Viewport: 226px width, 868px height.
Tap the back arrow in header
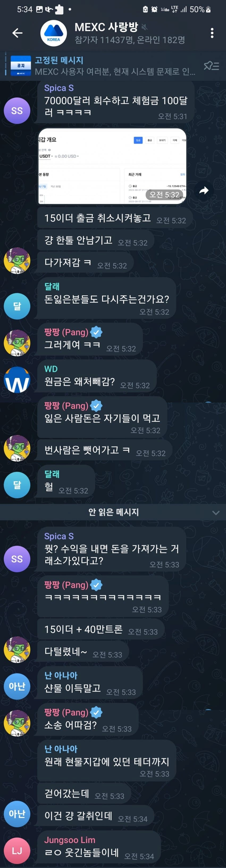coord(17,33)
